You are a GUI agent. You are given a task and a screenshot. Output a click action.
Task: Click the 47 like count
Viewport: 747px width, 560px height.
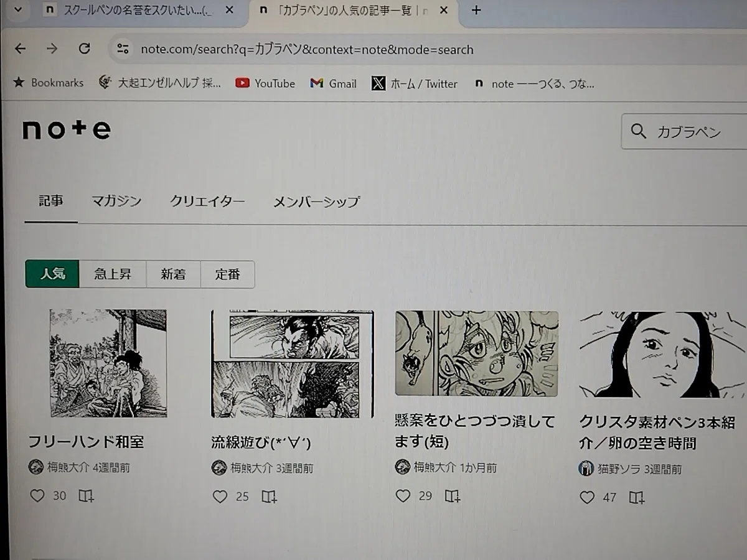click(609, 497)
